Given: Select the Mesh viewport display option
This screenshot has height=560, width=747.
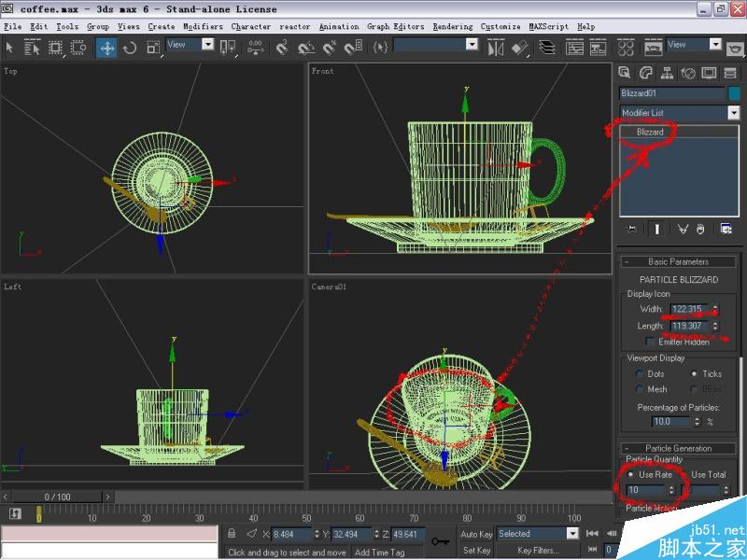Looking at the screenshot, I should (640, 389).
